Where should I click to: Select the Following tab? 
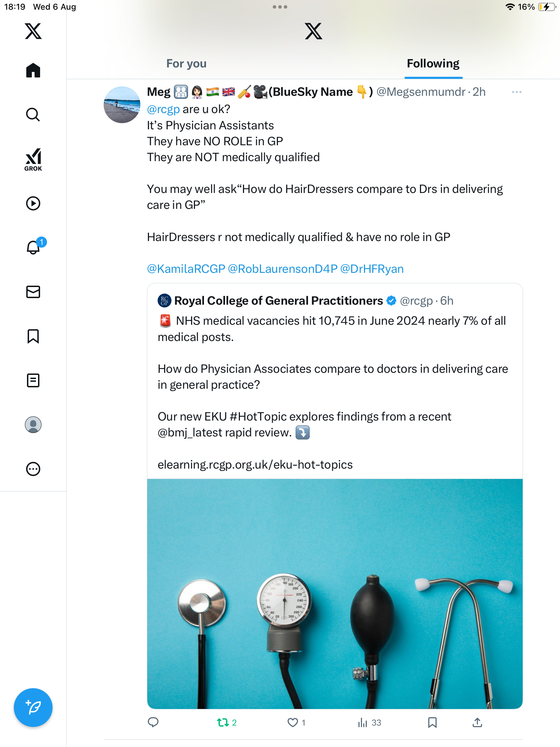coord(433,64)
